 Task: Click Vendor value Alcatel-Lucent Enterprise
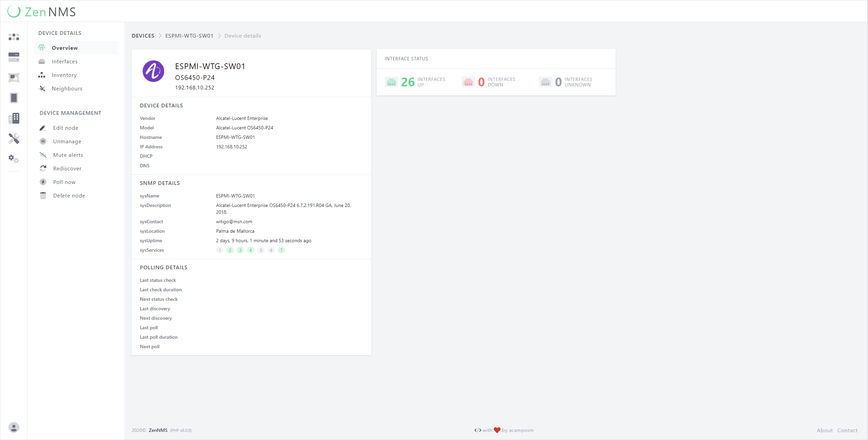point(242,118)
